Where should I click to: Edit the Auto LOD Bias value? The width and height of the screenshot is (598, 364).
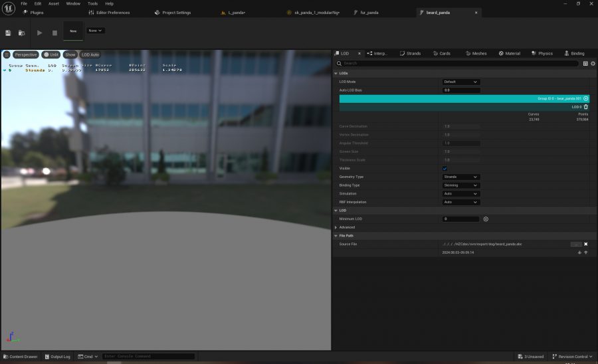460,90
